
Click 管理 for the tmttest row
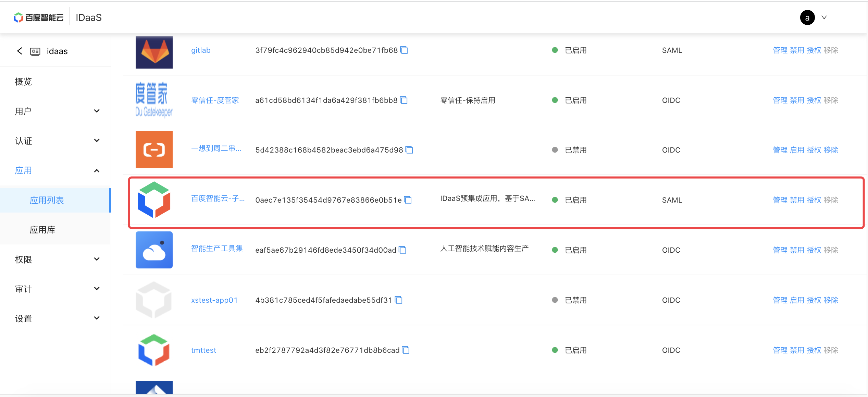(x=780, y=350)
